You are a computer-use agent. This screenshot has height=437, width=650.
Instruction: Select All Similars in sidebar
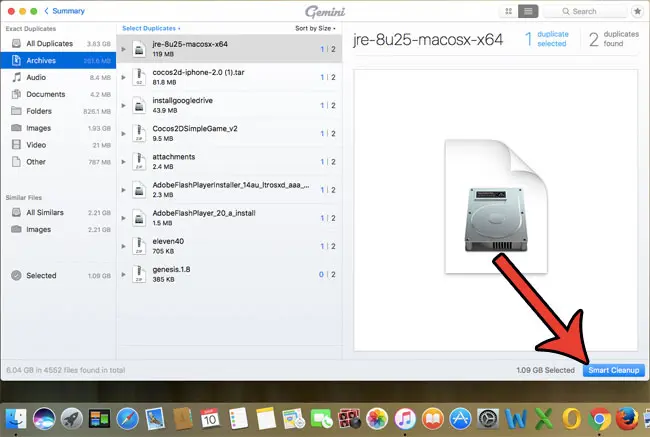tap(58, 213)
